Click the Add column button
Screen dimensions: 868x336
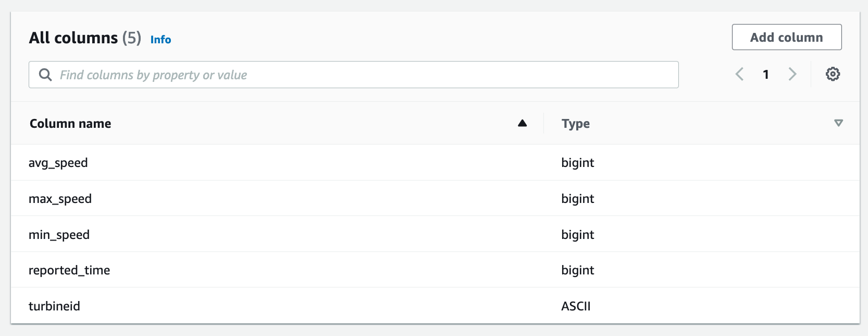pos(786,37)
